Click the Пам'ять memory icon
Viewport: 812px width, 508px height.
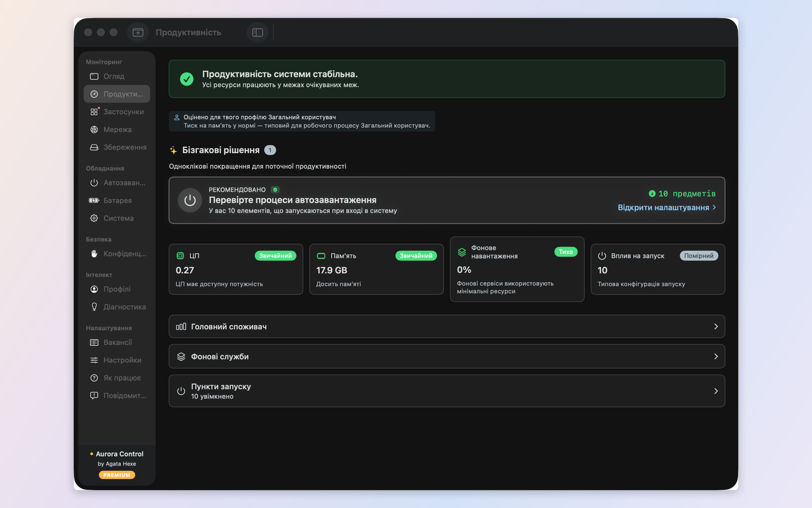pyautogui.click(x=321, y=256)
